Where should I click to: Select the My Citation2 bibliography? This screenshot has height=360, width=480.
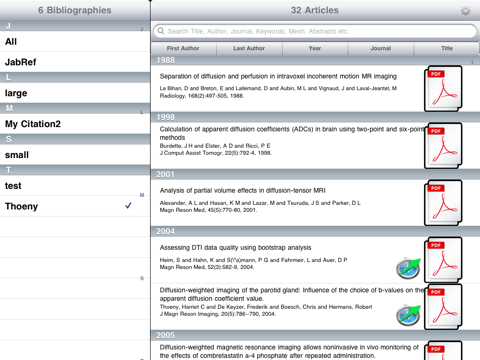[x=75, y=124]
